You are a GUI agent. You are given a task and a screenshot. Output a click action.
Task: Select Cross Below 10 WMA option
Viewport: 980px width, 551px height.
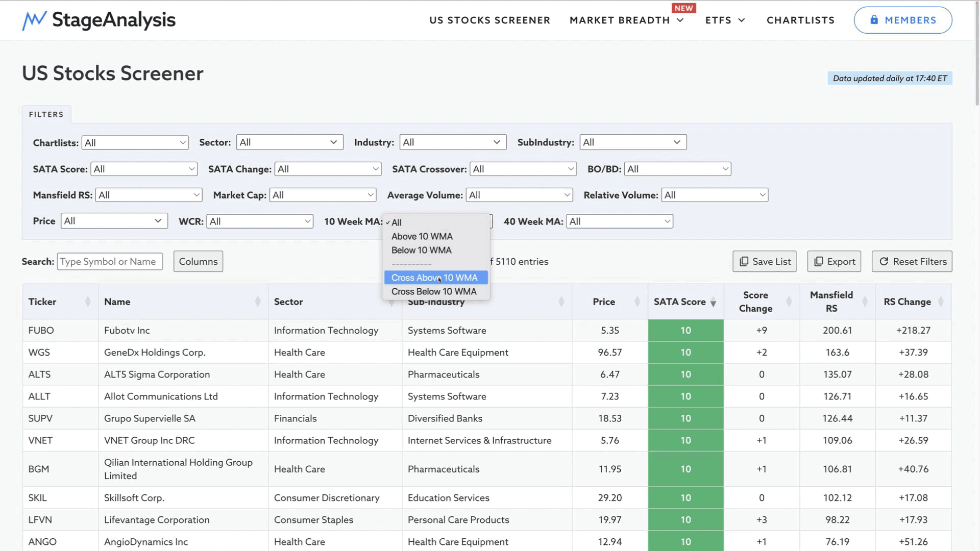(x=434, y=292)
